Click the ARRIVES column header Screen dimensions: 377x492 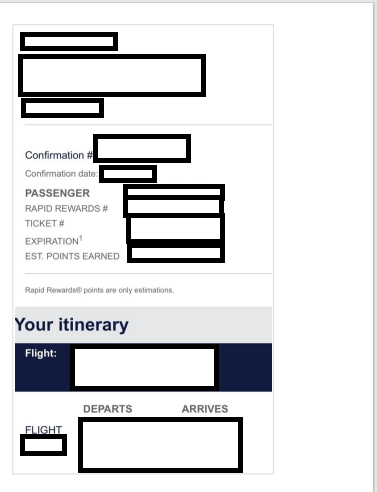pyautogui.click(x=205, y=409)
